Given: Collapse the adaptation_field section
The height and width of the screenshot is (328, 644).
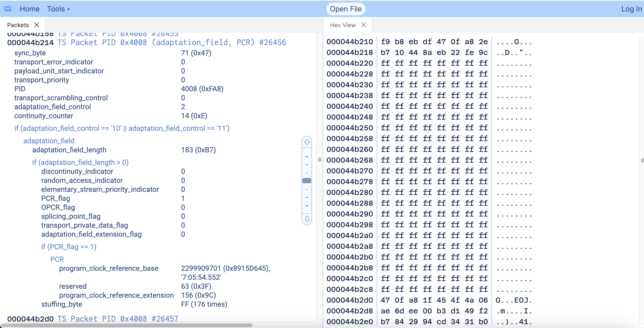Looking at the screenshot, I should (49, 141).
